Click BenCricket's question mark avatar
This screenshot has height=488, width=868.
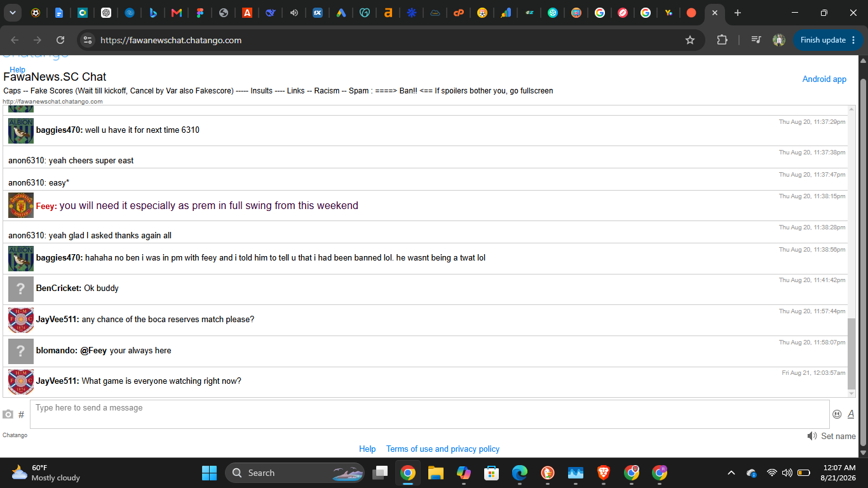coord(21,289)
